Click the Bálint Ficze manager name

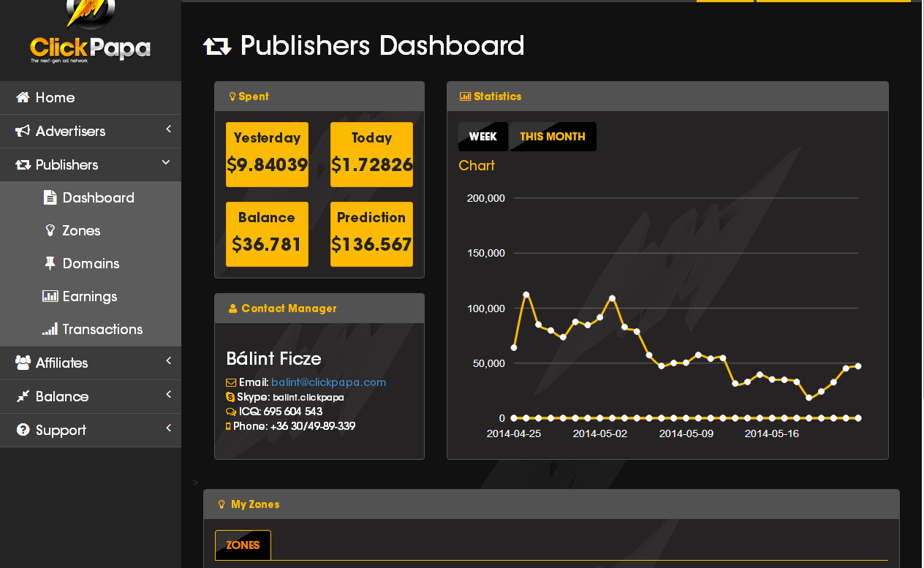[274, 359]
